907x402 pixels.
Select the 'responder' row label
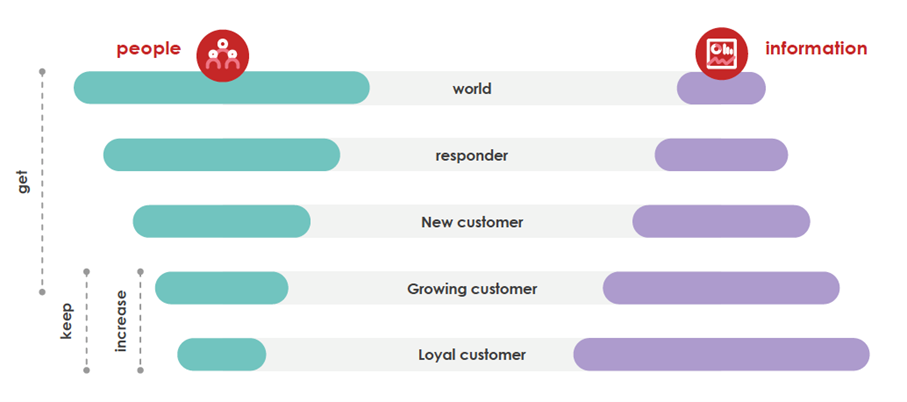[472, 156]
